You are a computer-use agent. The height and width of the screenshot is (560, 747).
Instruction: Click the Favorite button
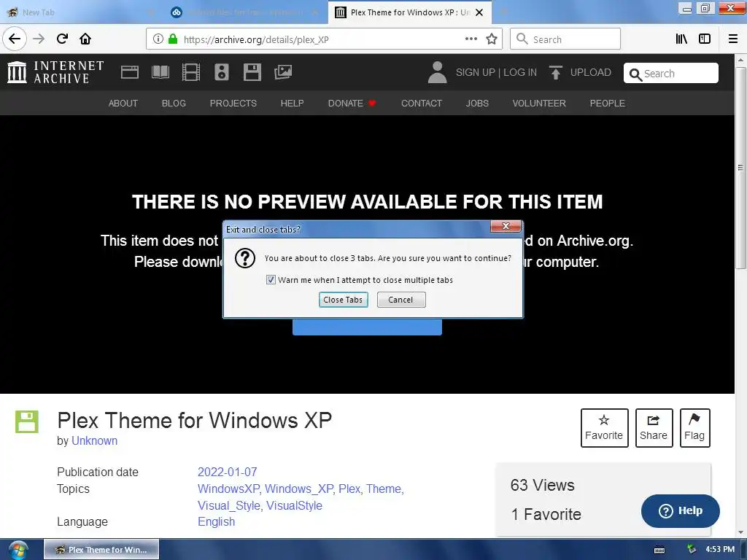click(604, 427)
